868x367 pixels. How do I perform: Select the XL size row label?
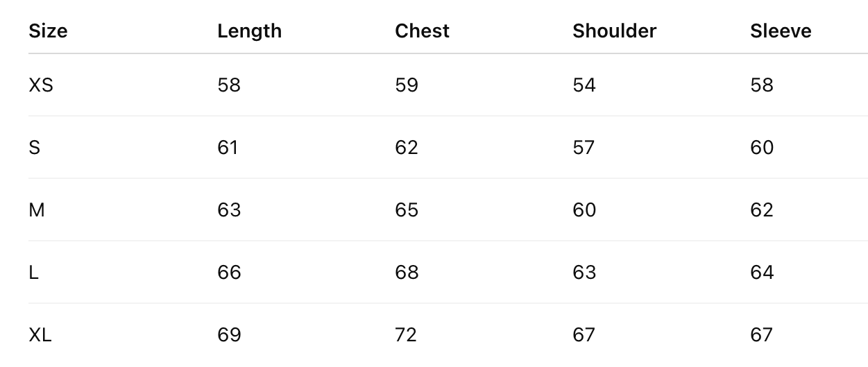tap(40, 335)
